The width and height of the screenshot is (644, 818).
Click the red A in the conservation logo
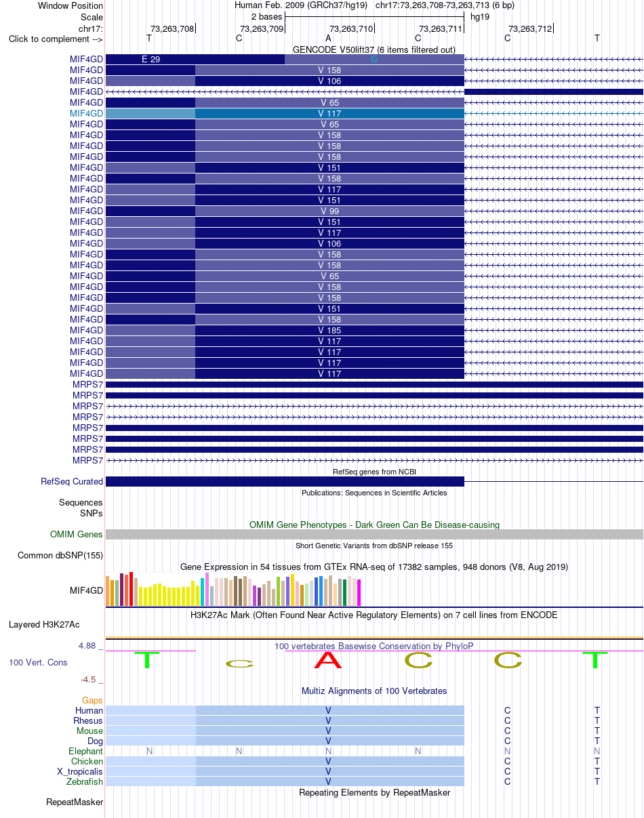328,660
